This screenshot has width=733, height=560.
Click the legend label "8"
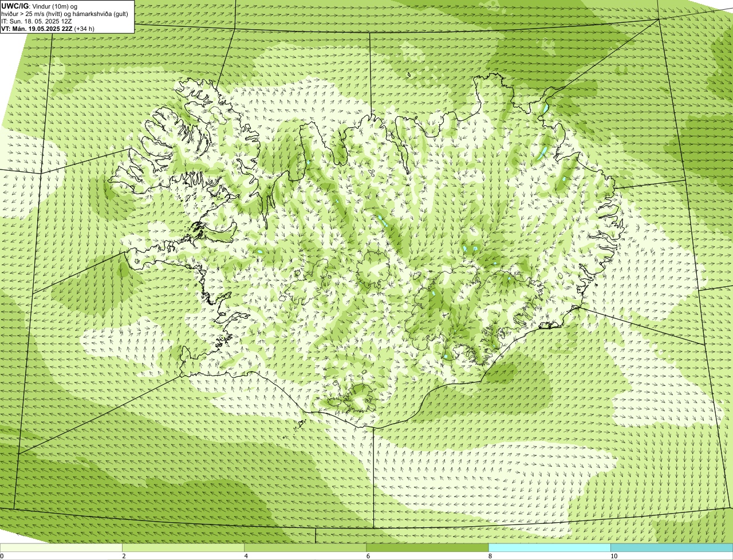(x=490, y=556)
